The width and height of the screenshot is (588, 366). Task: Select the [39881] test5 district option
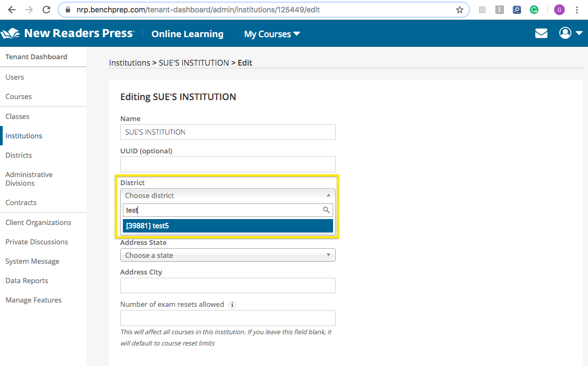[227, 226]
